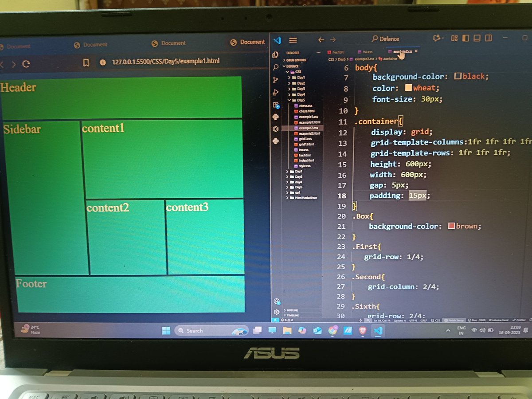
Task: Click CRLF line ending in status bar
Action: pos(423,320)
